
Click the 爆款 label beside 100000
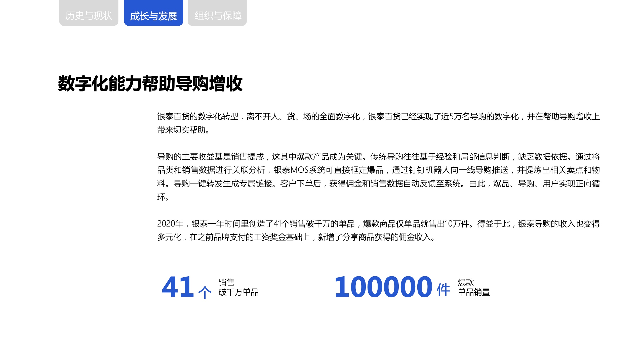click(466, 283)
